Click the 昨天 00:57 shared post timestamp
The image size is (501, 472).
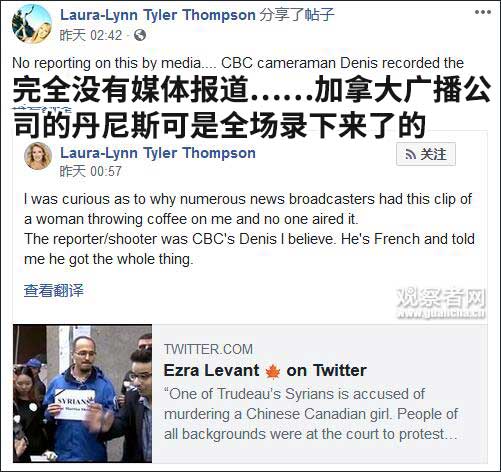pos(90,171)
